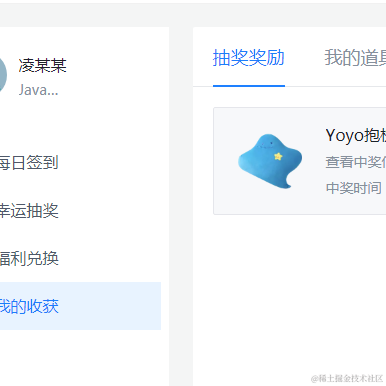Switch to the 抽奖奖励 tab
Screen dimensions: 386x386
(249, 58)
